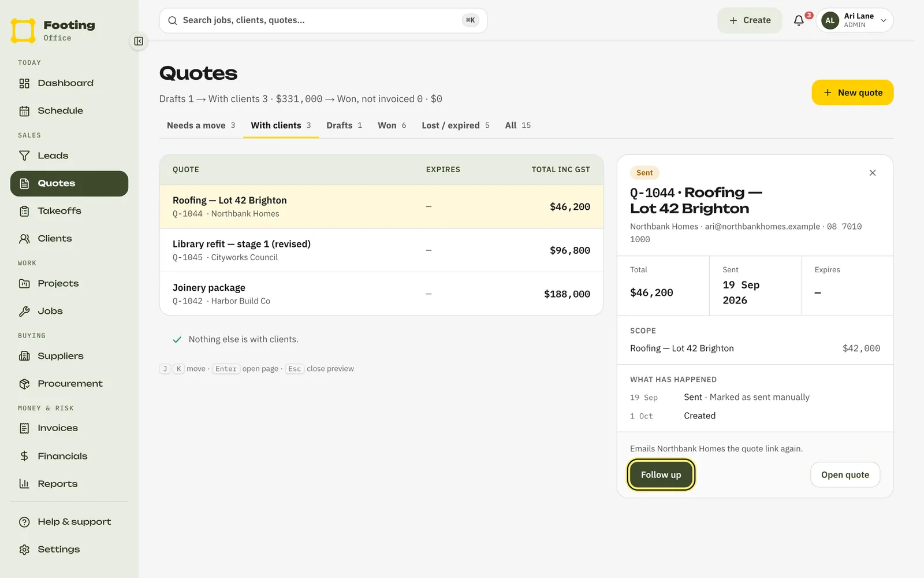Click the TOTAL INC GST column header
The height and width of the screenshot is (578, 924).
[x=561, y=169]
